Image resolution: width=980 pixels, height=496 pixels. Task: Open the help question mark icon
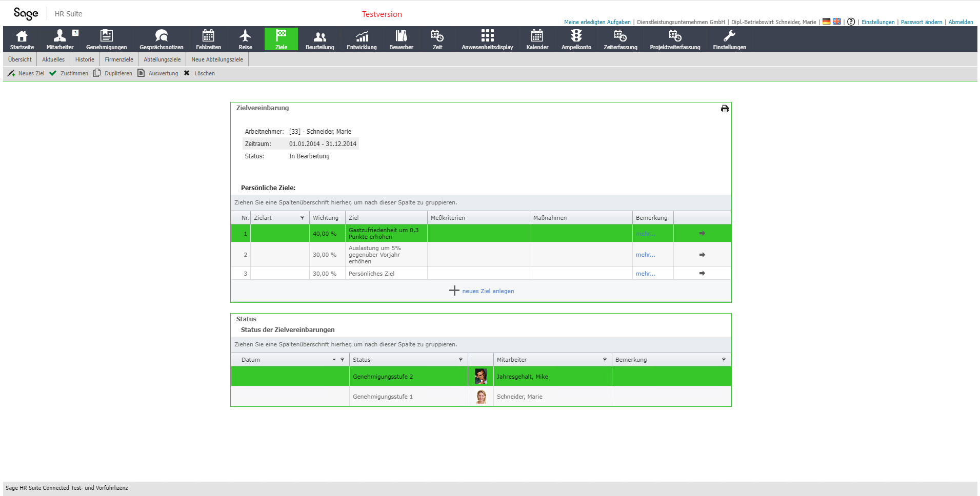point(851,22)
